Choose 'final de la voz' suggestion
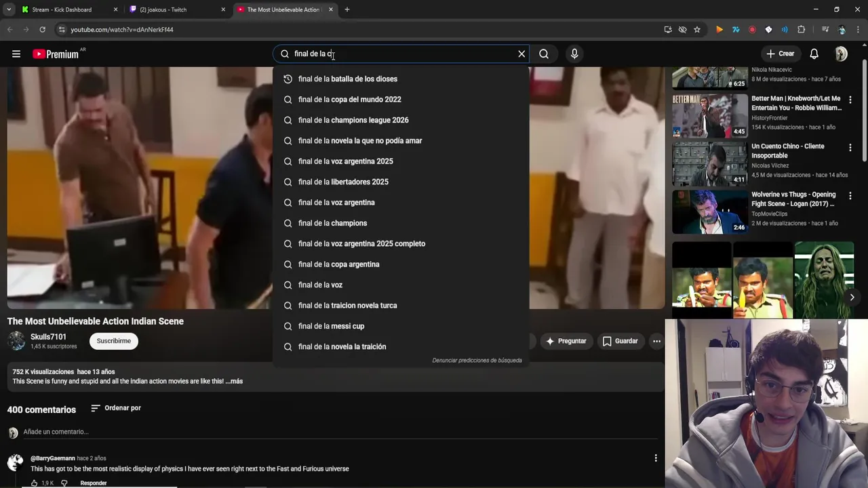Viewport: 868px width, 488px height. [401, 285]
